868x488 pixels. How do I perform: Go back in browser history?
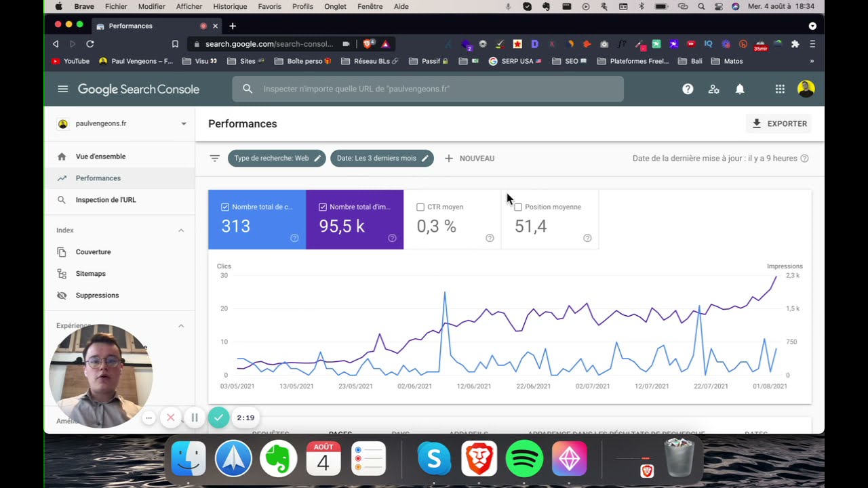56,44
